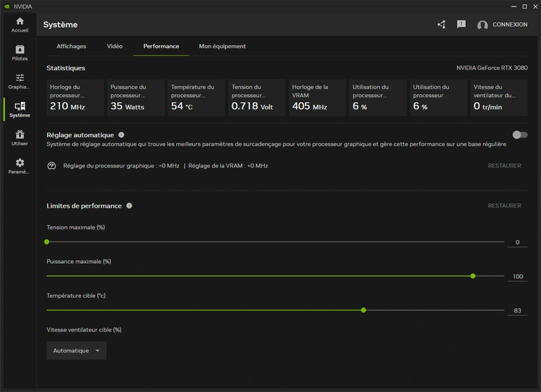Open the Utiliser rewards gift icon
The height and width of the screenshot is (392, 541).
[20, 137]
